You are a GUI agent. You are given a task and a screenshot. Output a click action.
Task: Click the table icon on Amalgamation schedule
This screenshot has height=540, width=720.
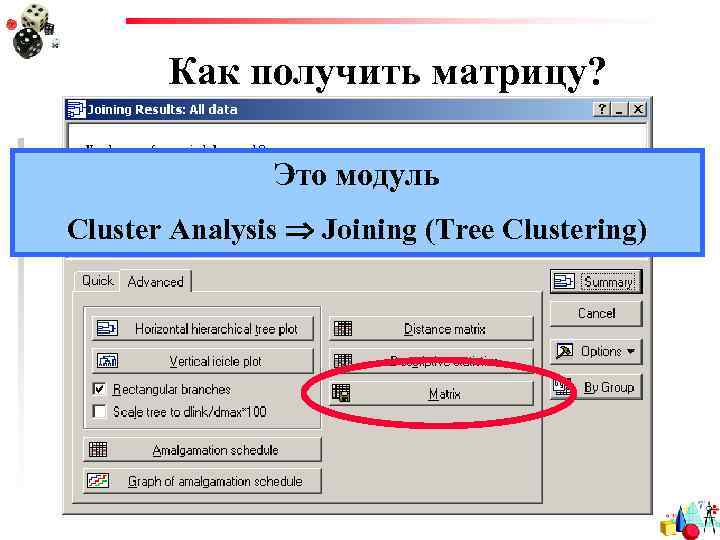tap(98, 450)
